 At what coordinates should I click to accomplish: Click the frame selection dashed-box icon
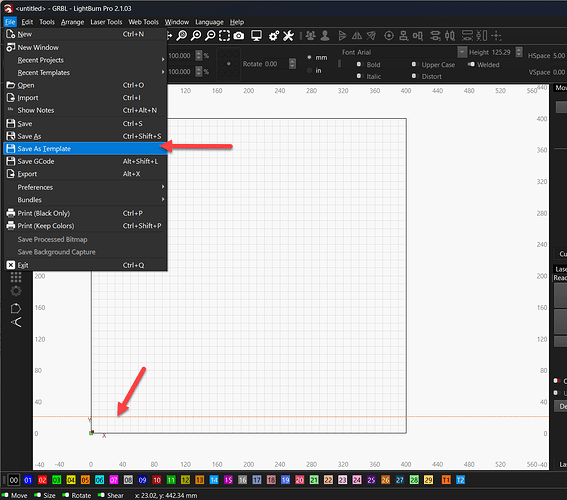click(224, 35)
